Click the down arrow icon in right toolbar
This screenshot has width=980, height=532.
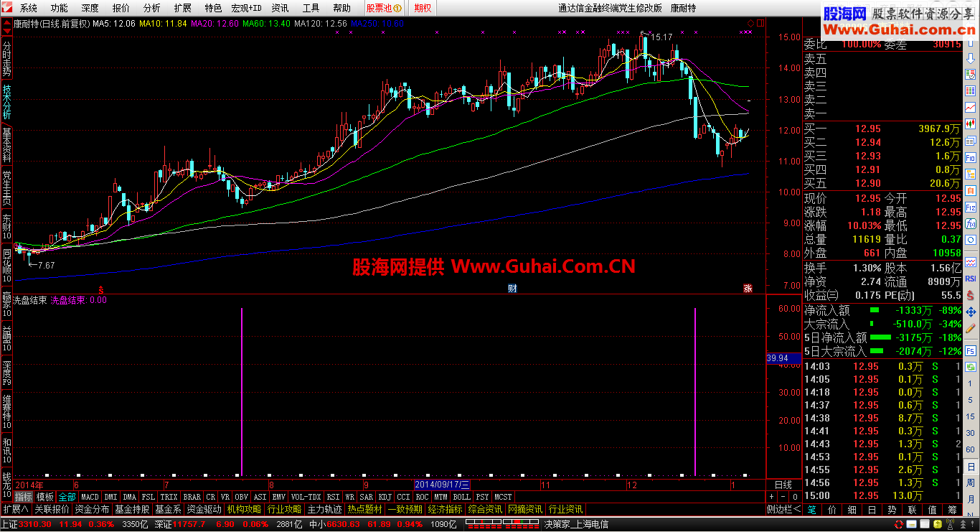tap(971, 58)
